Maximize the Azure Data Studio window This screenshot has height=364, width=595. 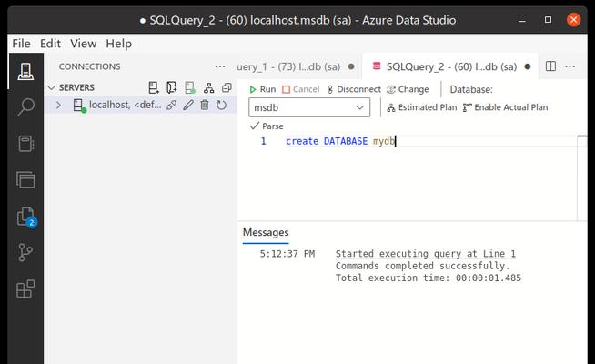(x=548, y=20)
